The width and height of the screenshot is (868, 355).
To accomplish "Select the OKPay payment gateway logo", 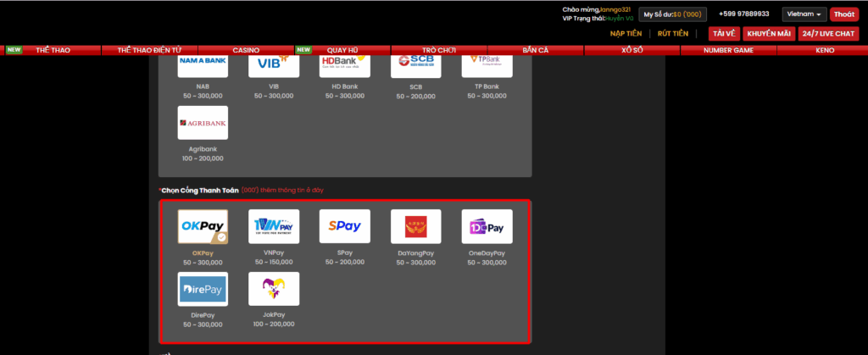I will click(x=203, y=227).
